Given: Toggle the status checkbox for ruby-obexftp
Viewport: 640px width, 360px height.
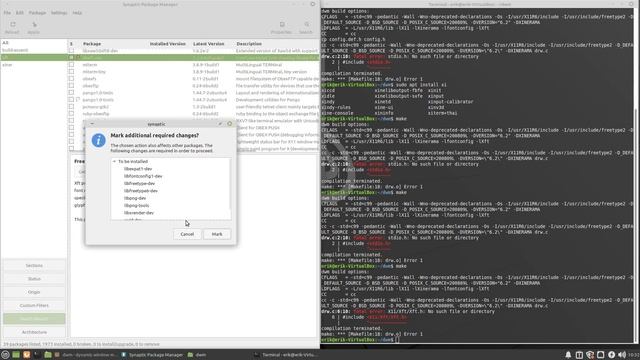Looking at the screenshot, I should point(71,113).
